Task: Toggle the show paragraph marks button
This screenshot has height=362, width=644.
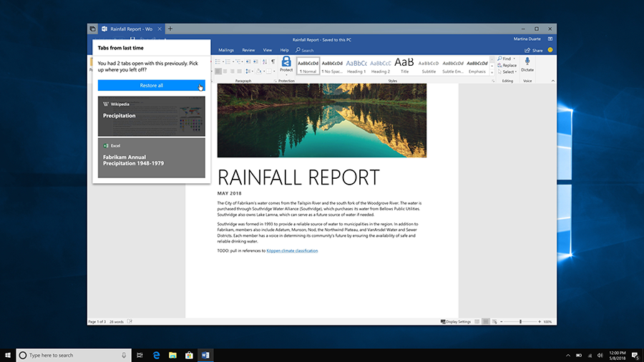Action: (x=273, y=62)
